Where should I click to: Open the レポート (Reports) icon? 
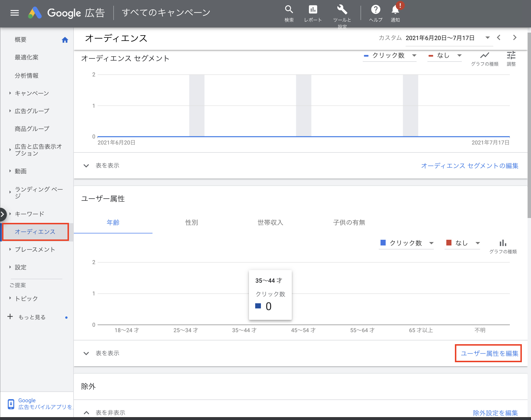[313, 9]
